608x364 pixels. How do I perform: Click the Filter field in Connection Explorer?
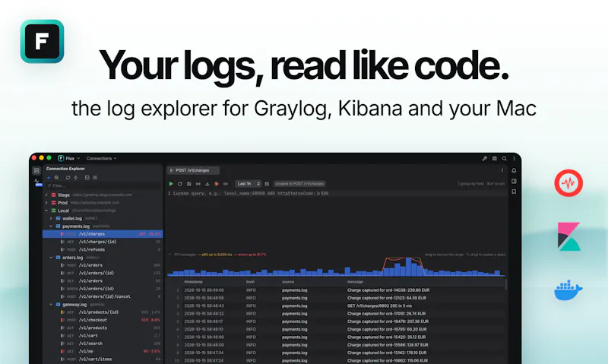point(103,186)
